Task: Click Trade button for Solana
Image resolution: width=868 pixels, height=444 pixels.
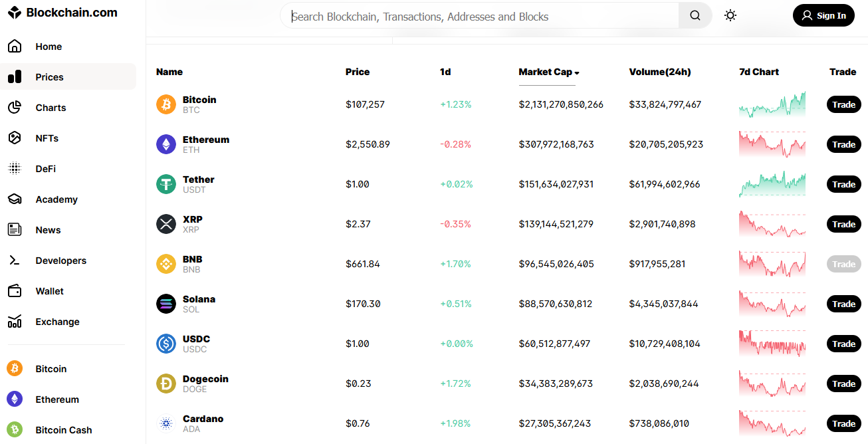Action: pyautogui.click(x=844, y=304)
